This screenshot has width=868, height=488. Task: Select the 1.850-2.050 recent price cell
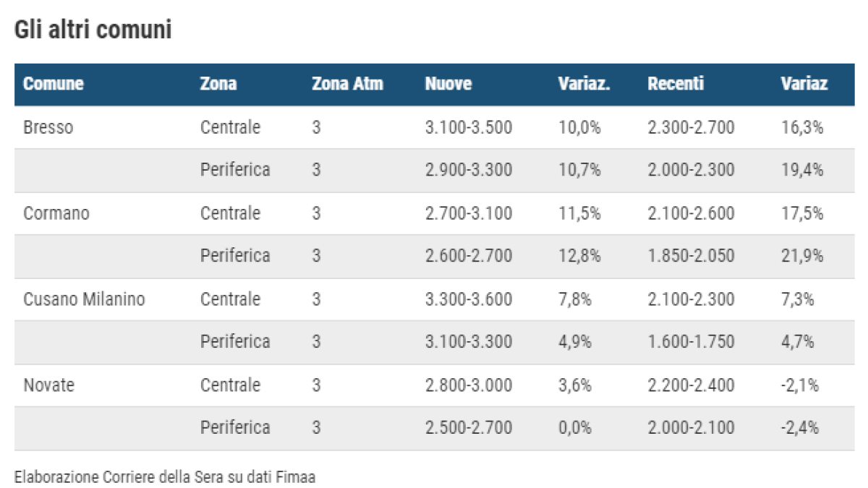(x=691, y=256)
